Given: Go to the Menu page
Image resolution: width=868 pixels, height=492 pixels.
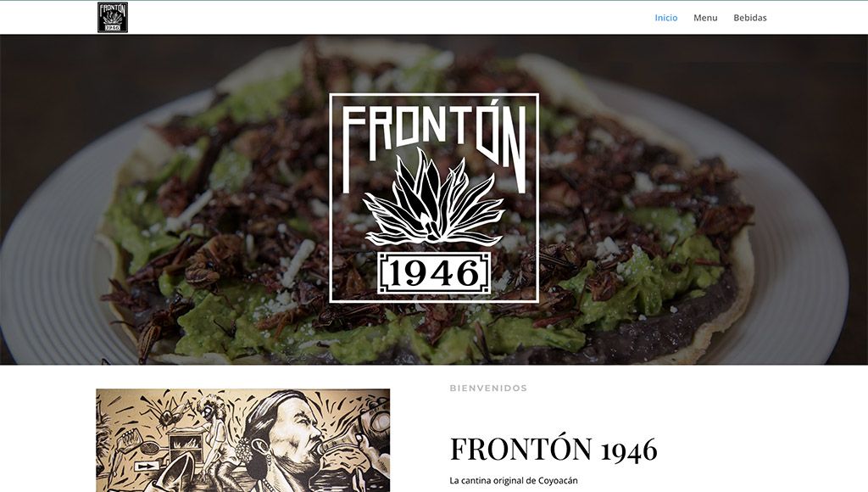Looking at the screenshot, I should coord(705,18).
